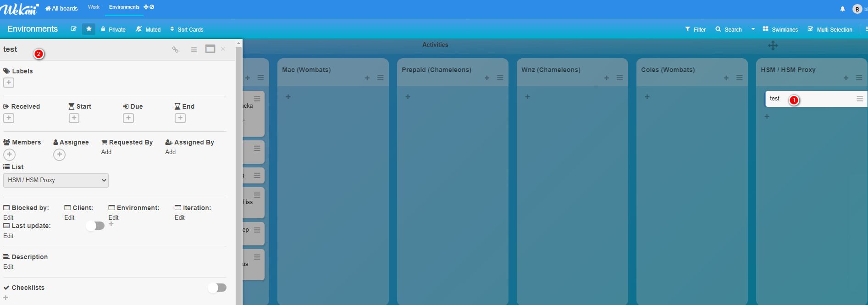Switch to the Work board tab
The height and width of the screenshot is (305, 868).
coord(94,7)
